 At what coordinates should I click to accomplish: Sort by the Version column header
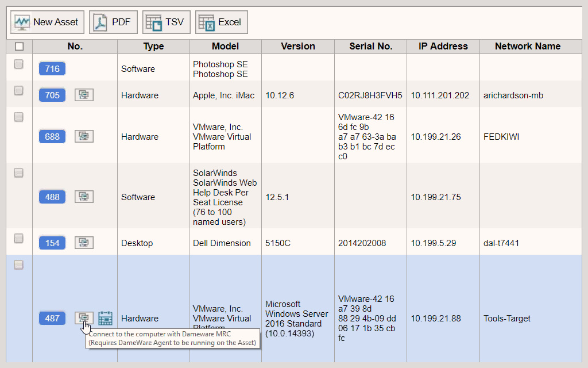coord(298,46)
